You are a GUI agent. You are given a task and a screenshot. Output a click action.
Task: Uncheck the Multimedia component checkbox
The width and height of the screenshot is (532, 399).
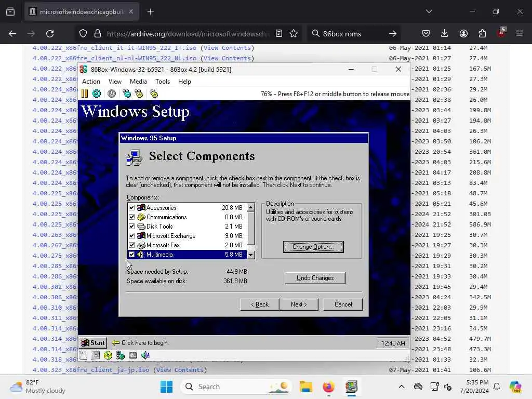pyautogui.click(x=131, y=255)
